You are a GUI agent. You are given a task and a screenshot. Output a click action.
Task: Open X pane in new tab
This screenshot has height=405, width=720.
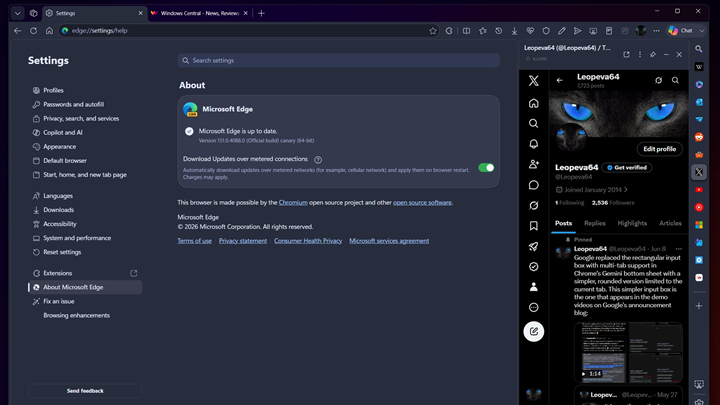(626, 54)
